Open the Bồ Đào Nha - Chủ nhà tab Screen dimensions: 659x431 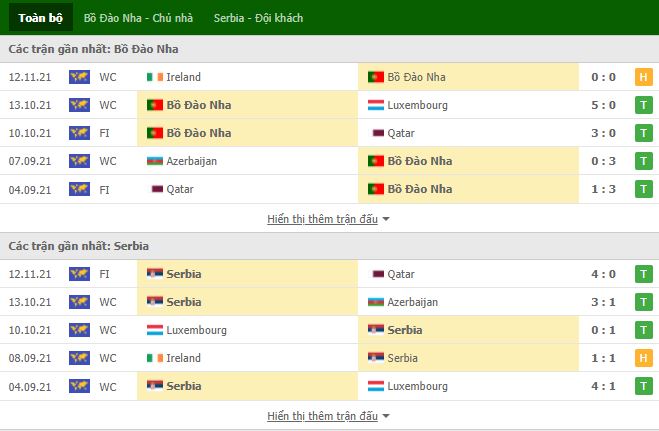138,18
